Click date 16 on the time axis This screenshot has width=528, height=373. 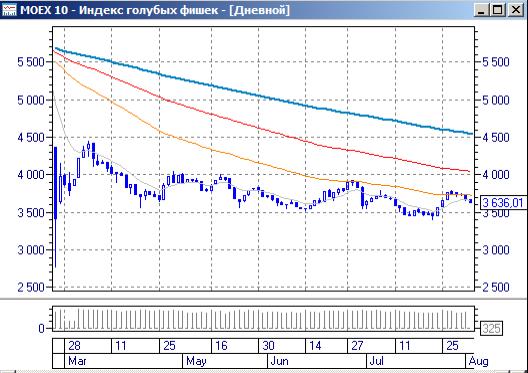point(221,346)
